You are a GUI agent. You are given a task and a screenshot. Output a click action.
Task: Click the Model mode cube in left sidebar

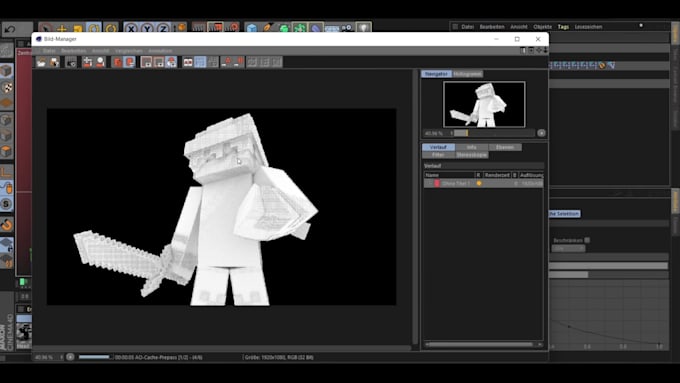coord(7,71)
